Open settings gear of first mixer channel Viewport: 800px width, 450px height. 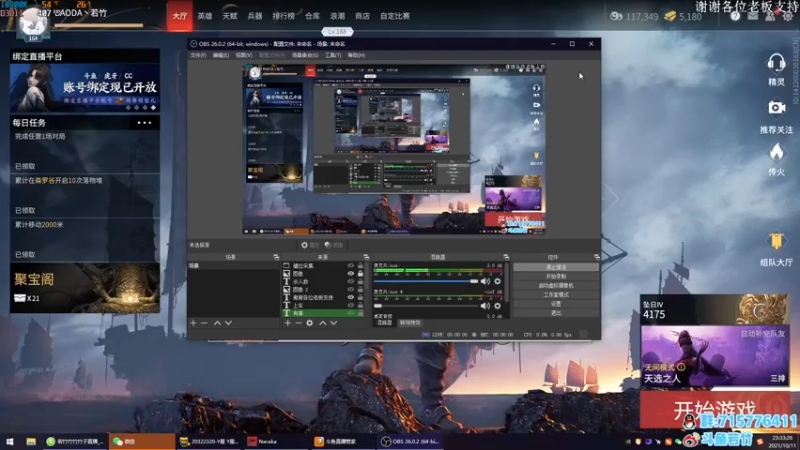click(x=497, y=281)
